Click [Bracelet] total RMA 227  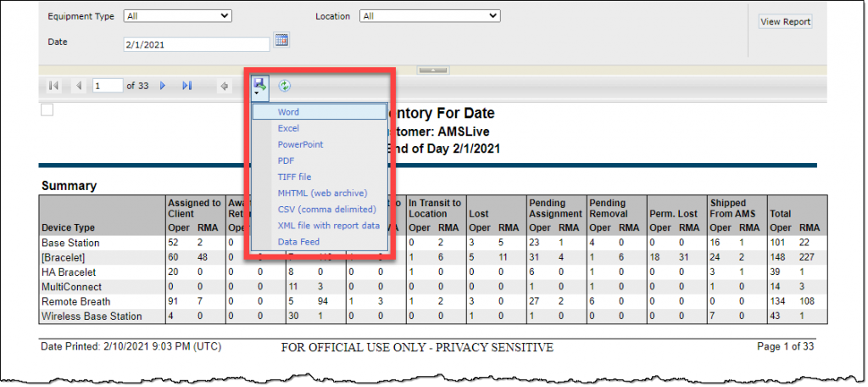[808, 258]
